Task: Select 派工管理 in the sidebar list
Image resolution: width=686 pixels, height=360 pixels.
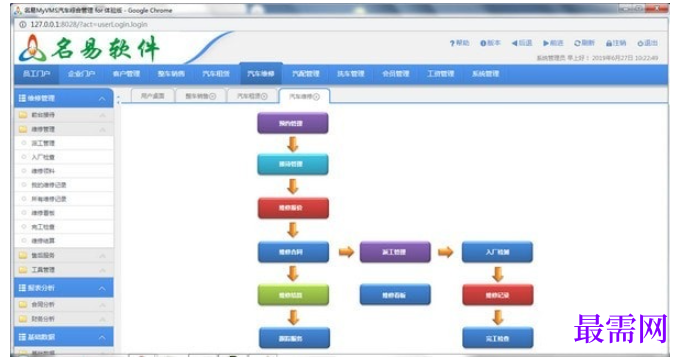Action: 64,143
